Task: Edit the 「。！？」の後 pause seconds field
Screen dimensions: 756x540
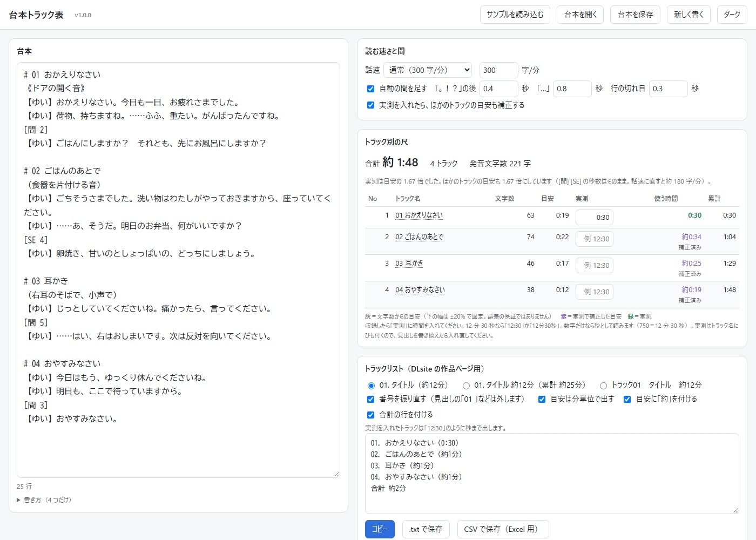Action: click(x=498, y=89)
